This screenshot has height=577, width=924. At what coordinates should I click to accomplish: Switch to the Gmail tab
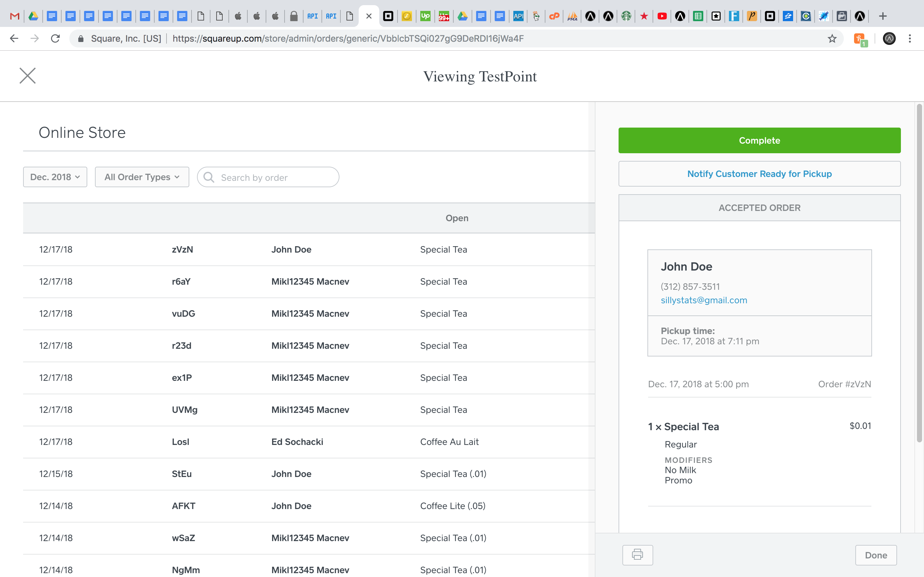[14, 16]
